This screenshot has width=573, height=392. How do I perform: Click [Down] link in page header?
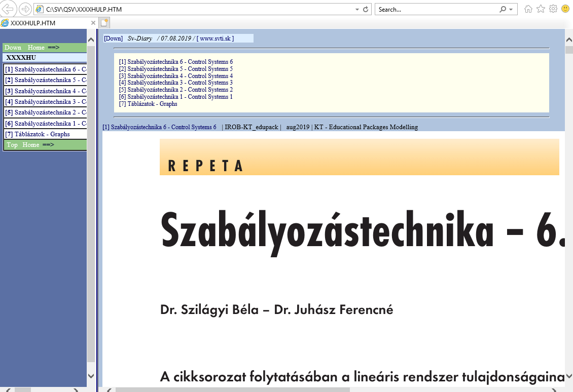point(113,38)
